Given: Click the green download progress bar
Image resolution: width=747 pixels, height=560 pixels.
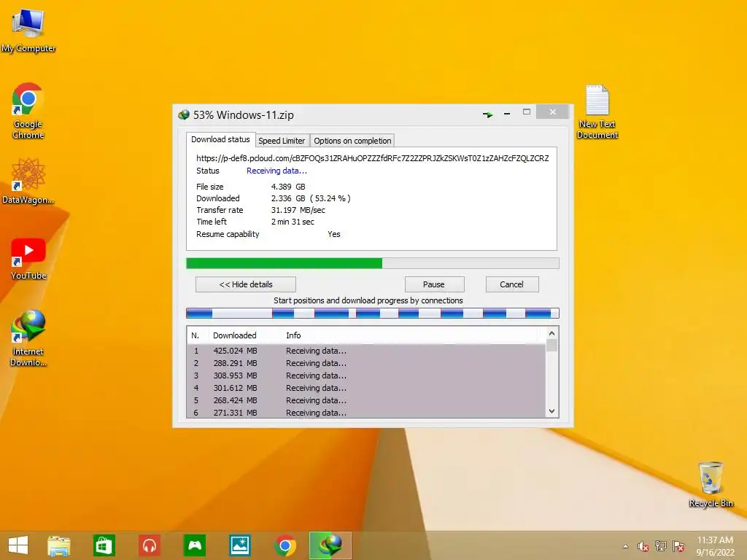Looking at the screenshot, I should tap(373, 263).
